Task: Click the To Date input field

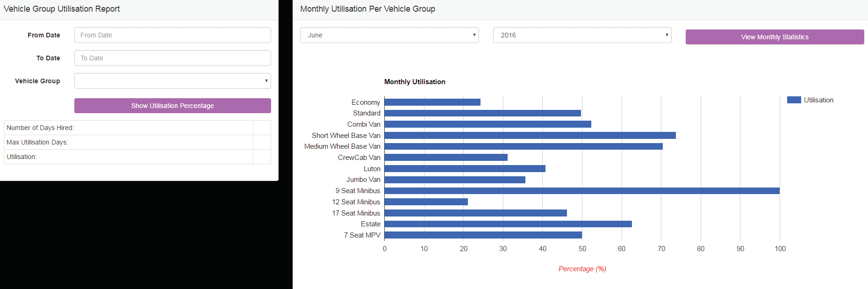Action: pos(172,58)
